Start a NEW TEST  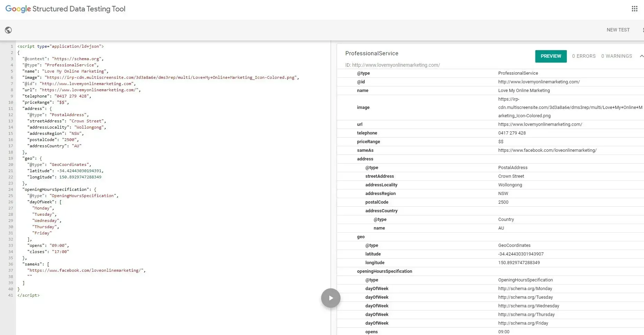click(618, 30)
